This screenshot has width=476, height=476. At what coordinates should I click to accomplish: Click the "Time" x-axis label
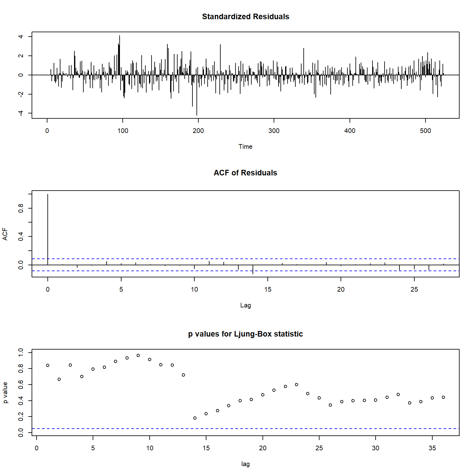tap(245, 147)
